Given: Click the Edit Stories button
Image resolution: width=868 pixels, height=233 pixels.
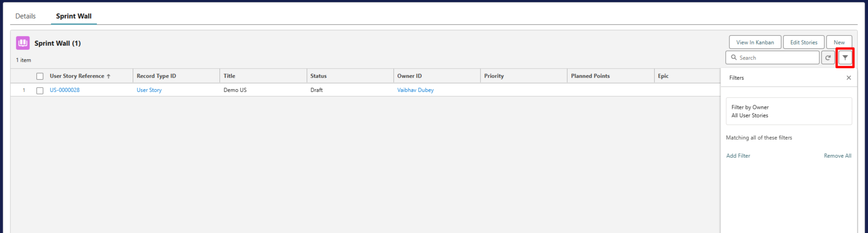Looking at the screenshot, I should point(804,42).
